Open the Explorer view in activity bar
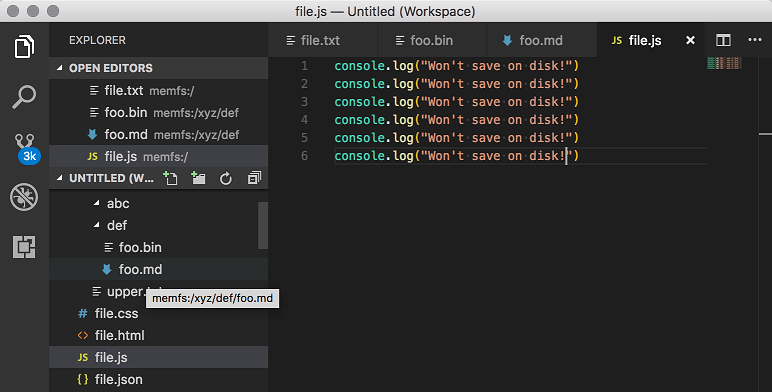 pyautogui.click(x=24, y=47)
